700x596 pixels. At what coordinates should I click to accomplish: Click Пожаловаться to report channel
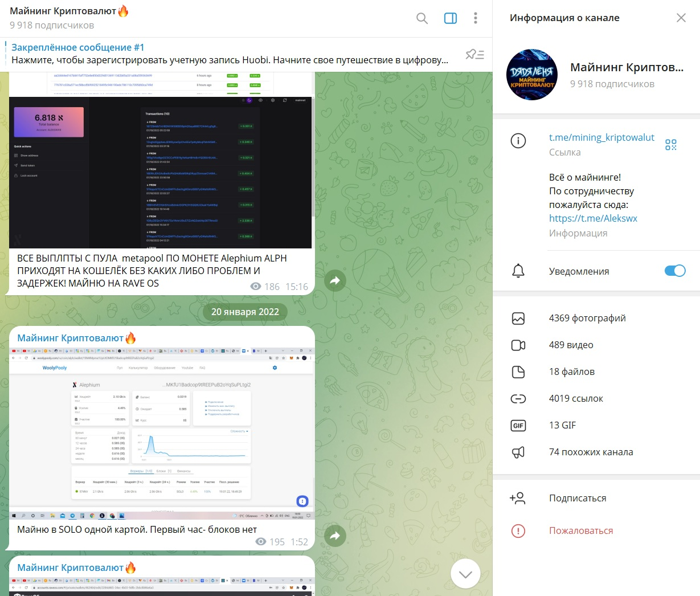tap(581, 530)
